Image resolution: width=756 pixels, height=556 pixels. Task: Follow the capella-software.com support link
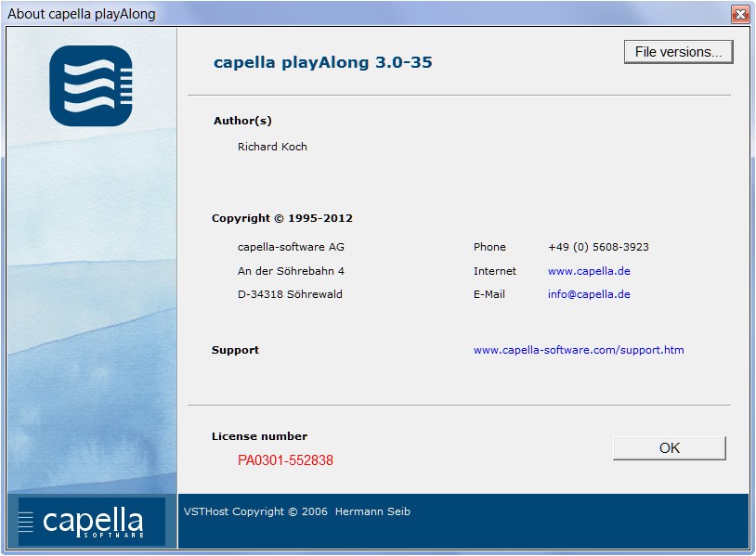(x=579, y=350)
